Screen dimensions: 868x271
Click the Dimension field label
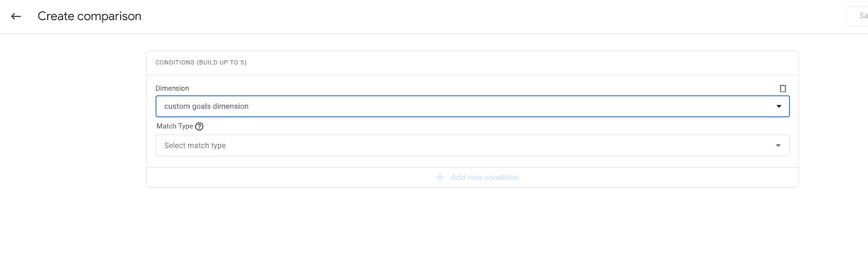click(x=172, y=89)
